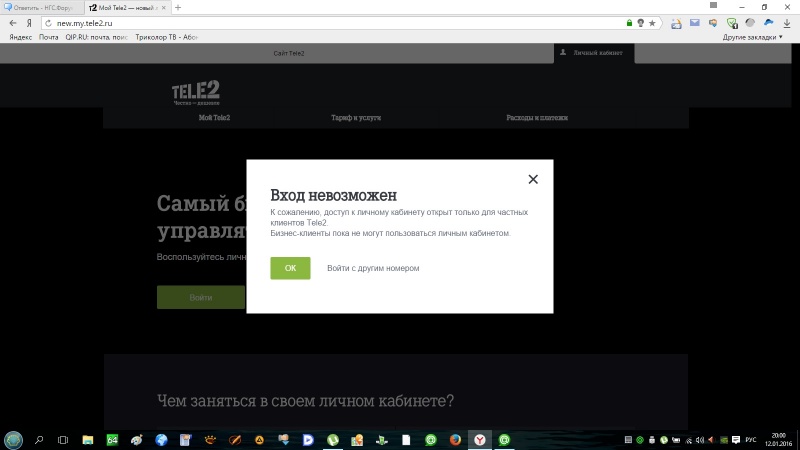Click the green padlock security icon
Viewport: 800px width, 450px height.
[628, 22]
